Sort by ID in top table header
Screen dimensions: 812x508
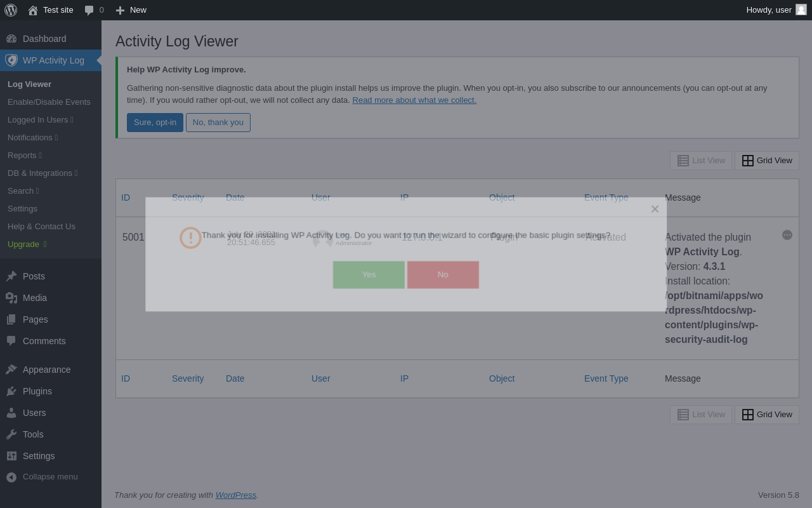(x=126, y=197)
